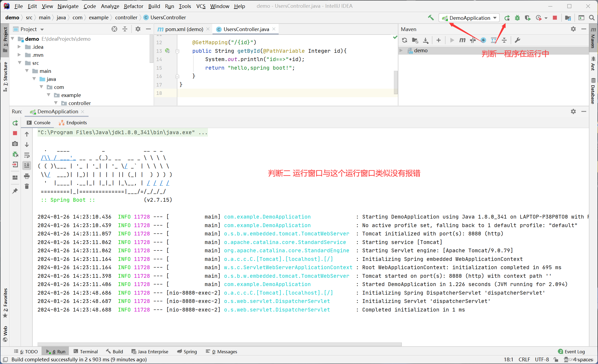Toggle the Database side tool window

[593, 91]
